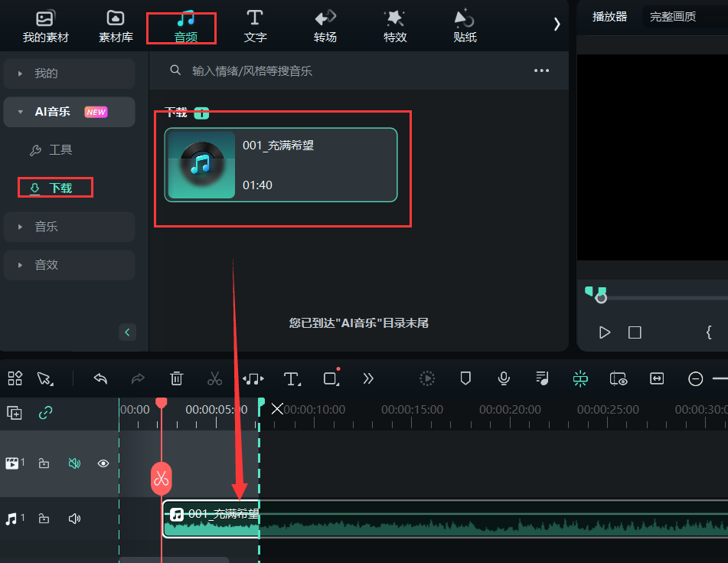
Task: Switch to the 转场 tab
Action: 325,25
